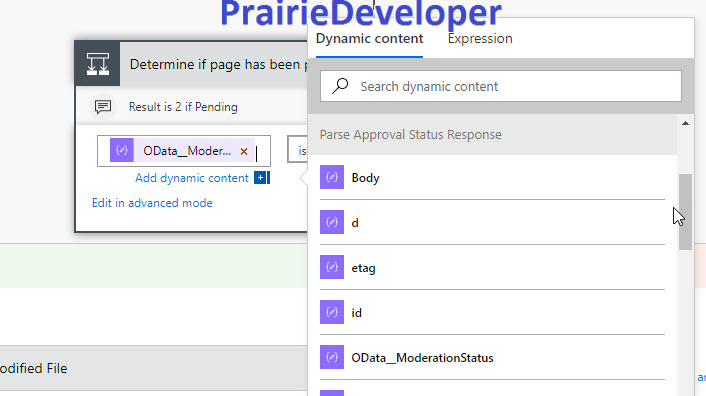The height and width of the screenshot is (396, 706).
Task: Select the d dynamic content item
Action: (x=492, y=223)
